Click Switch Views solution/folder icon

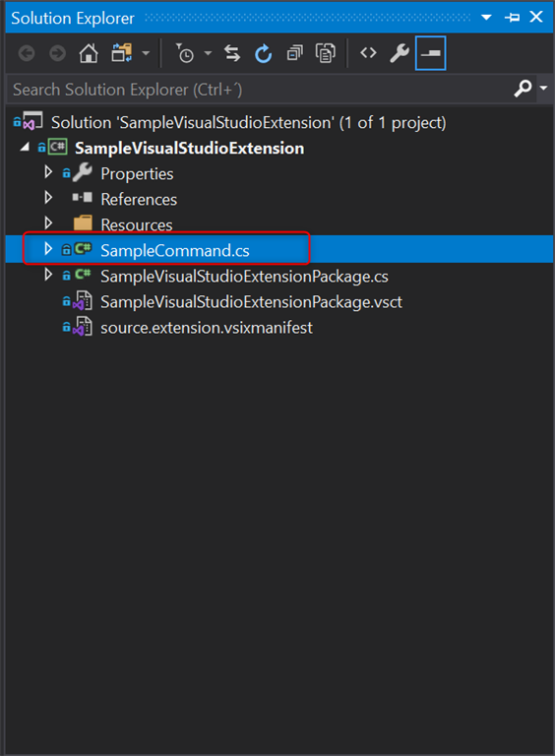[122, 53]
